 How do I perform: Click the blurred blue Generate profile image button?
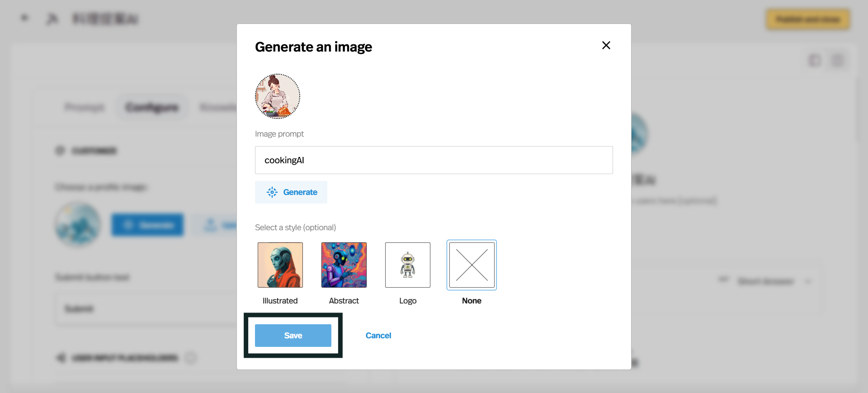coord(147,225)
